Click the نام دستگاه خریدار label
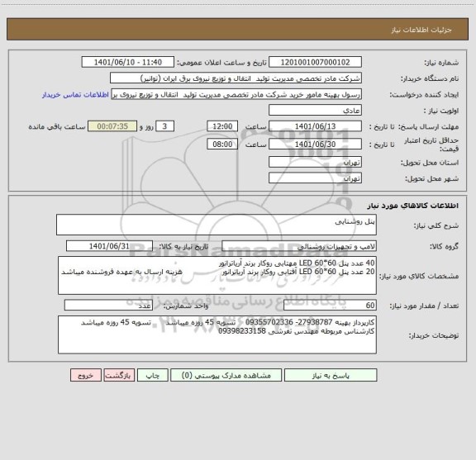This screenshot has width=476, height=460. [430, 78]
